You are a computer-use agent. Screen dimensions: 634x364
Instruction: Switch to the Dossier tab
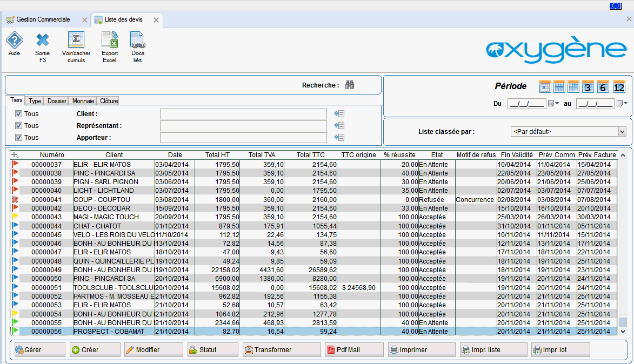(x=57, y=101)
